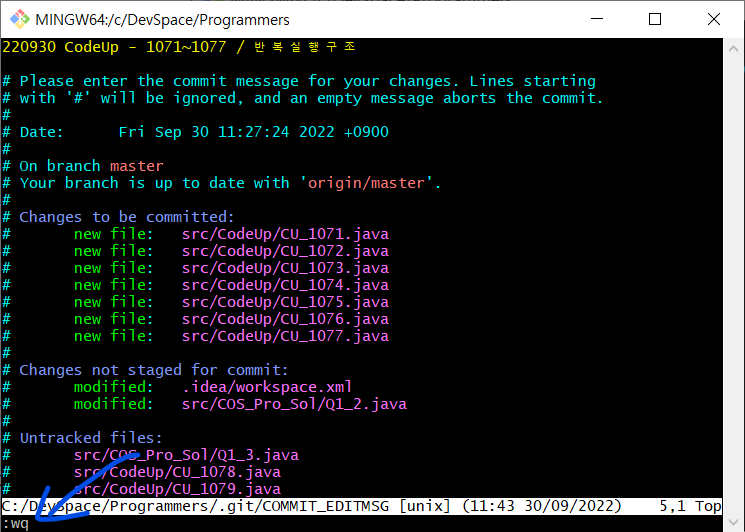Click the :wq command line

[x=15, y=523]
